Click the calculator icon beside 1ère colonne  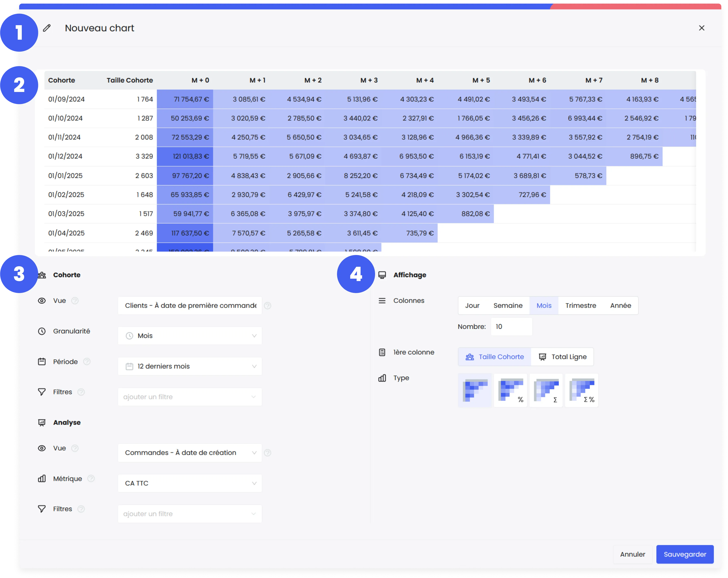tap(382, 352)
